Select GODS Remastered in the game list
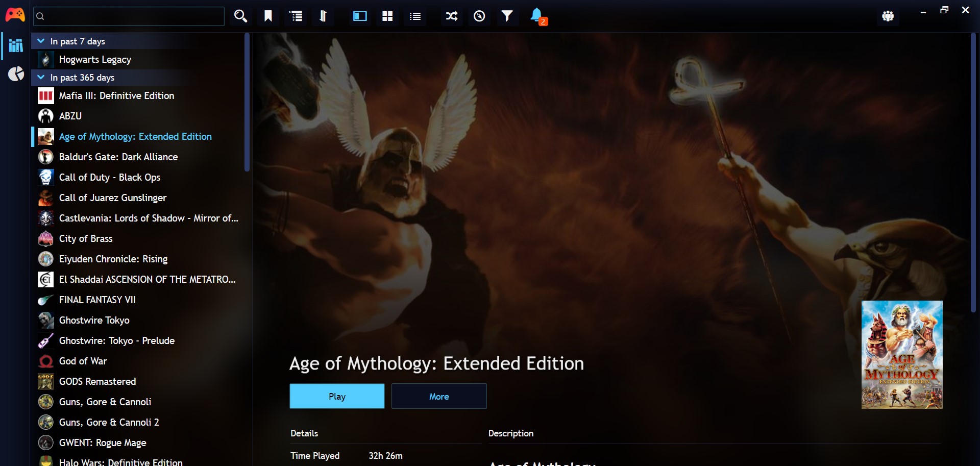Image resolution: width=980 pixels, height=466 pixels. 138,381
